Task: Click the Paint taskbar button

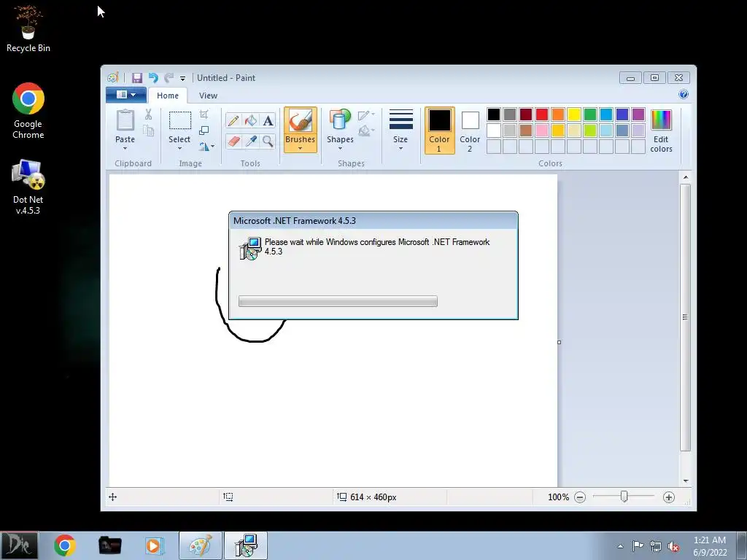Action: point(201,545)
